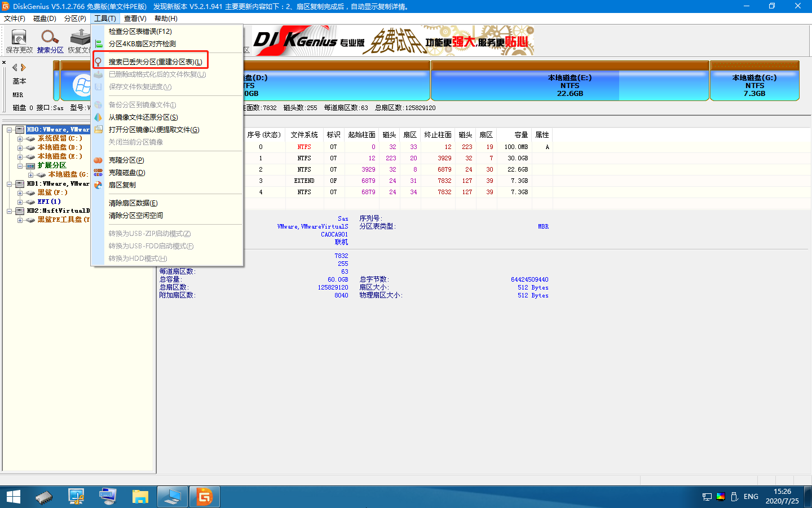
Task: Open the memory chip app on taskbar
Action: 44,497
